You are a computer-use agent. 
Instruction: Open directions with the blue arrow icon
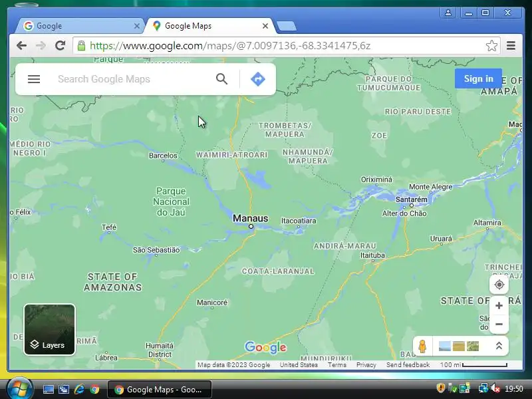[x=258, y=79]
